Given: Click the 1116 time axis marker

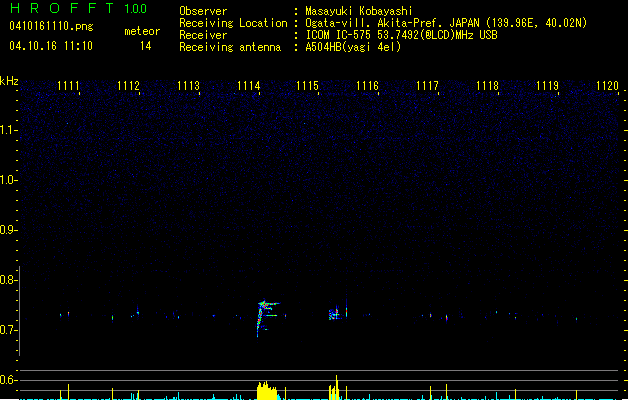Looking at the screenshot, I should click(x=367, y=85).
